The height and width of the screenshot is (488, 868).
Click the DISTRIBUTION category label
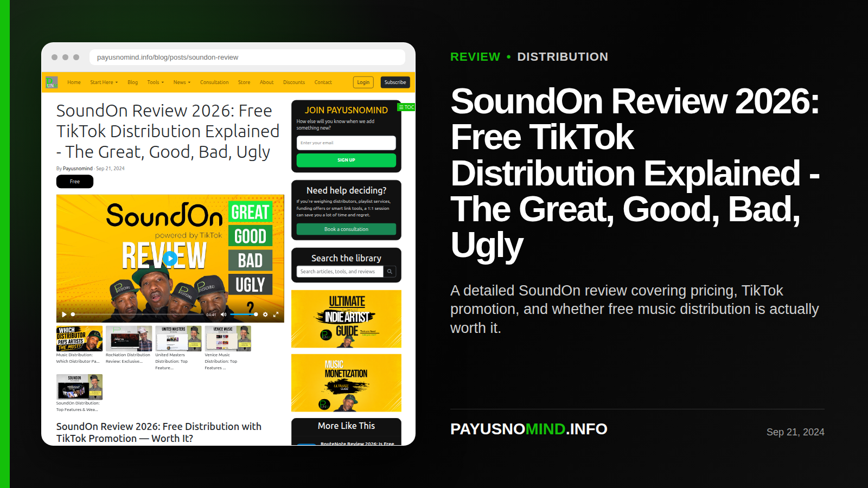coord(563,57)
